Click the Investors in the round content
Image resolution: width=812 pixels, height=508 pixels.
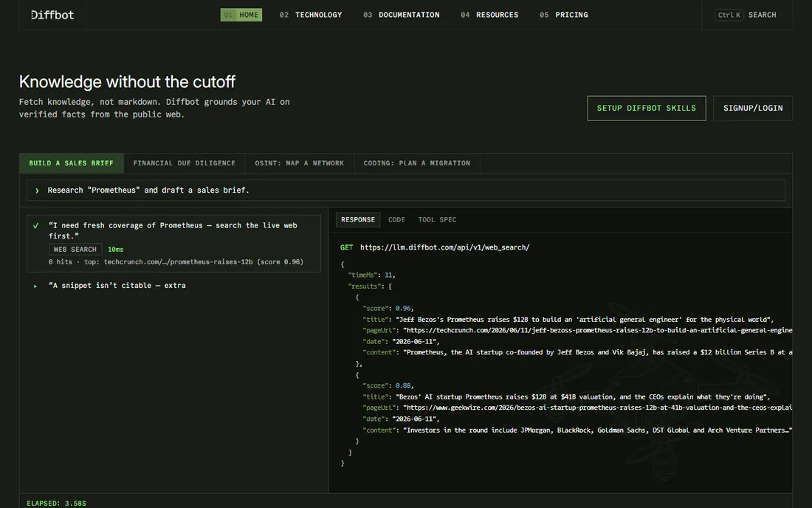point(598,430)
